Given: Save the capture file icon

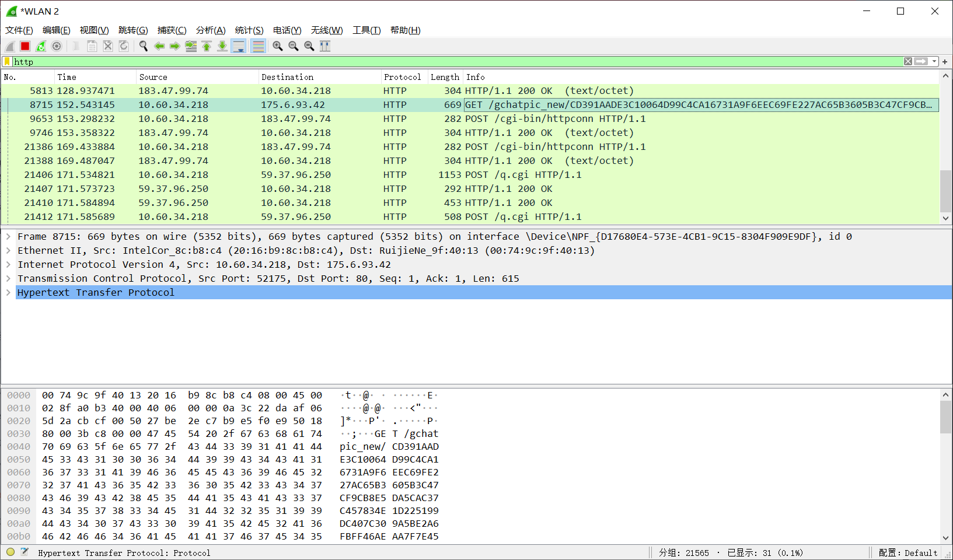Looking at the screenshot, I should pos(92,46).
